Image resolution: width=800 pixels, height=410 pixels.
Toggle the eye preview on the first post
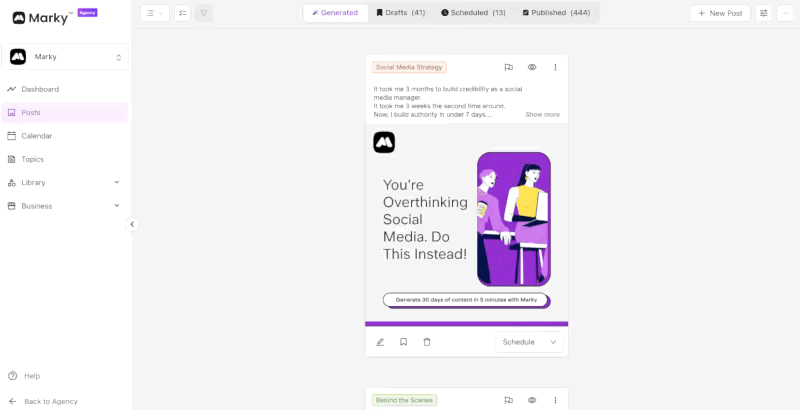point(532,67)
